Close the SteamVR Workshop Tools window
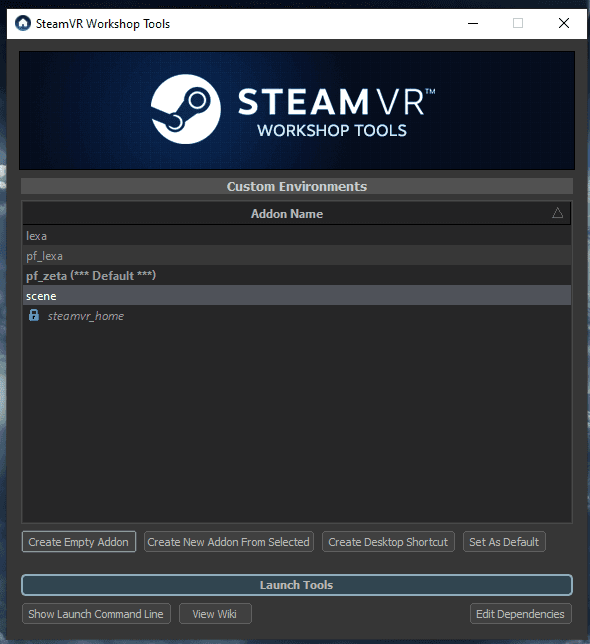 click(564, 23)
